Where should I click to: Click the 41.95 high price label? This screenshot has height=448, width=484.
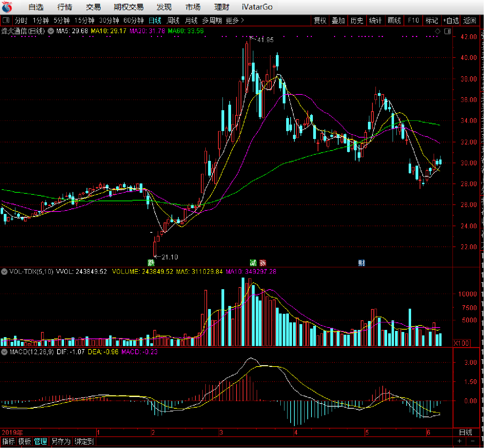(265, 40)
